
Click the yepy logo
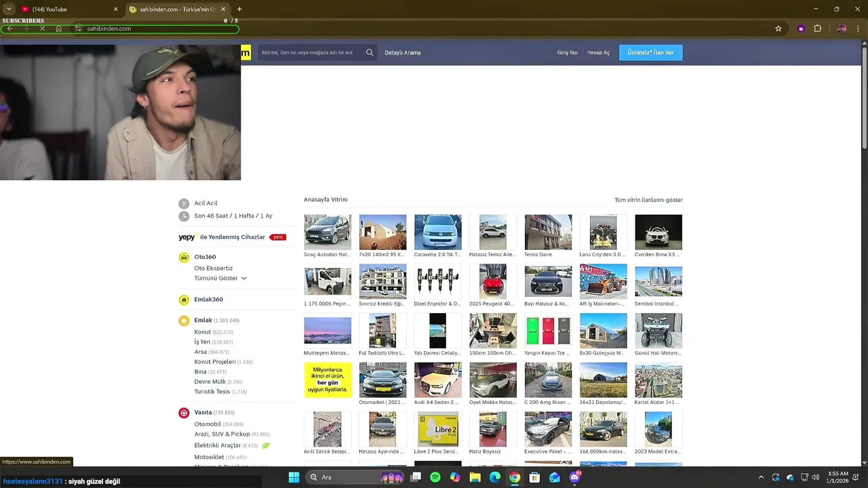tap(187, 237)
